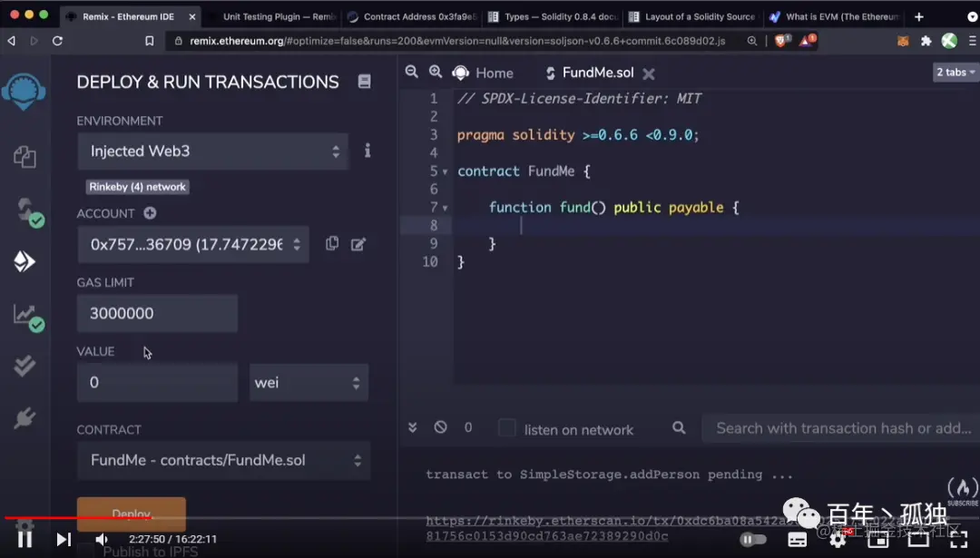Collapse code fold arrow at line 7

pyautogui.click(x=445, y=208)
